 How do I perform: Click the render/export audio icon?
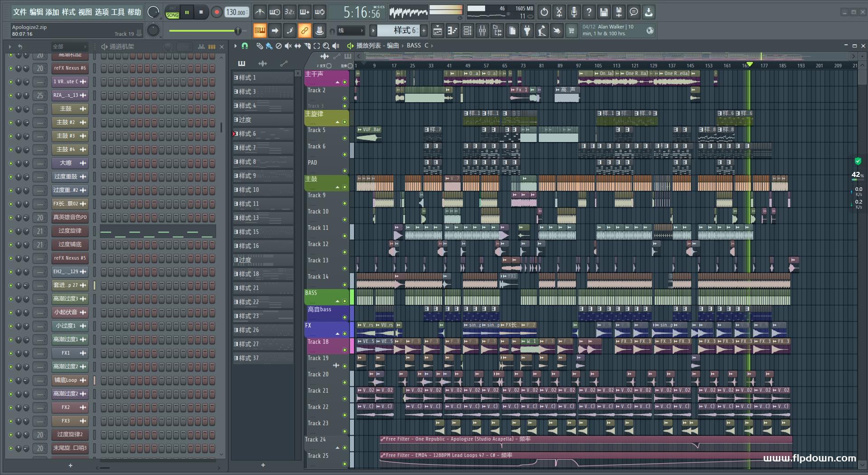[619, 12]
